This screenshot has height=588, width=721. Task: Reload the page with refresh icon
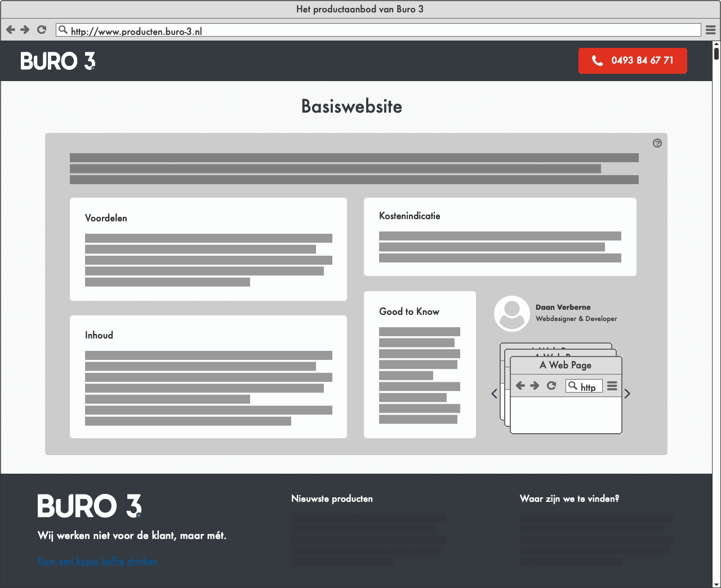pos(42,30)
